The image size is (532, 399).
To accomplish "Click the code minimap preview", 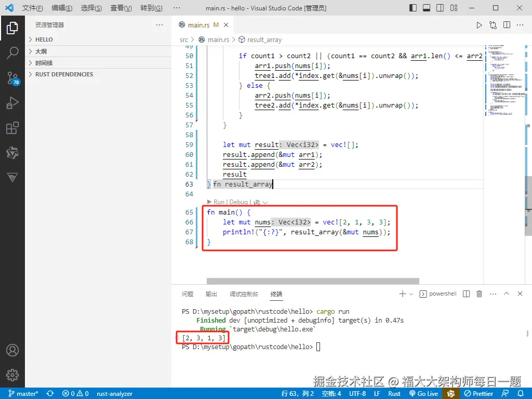I will (505, 81).
